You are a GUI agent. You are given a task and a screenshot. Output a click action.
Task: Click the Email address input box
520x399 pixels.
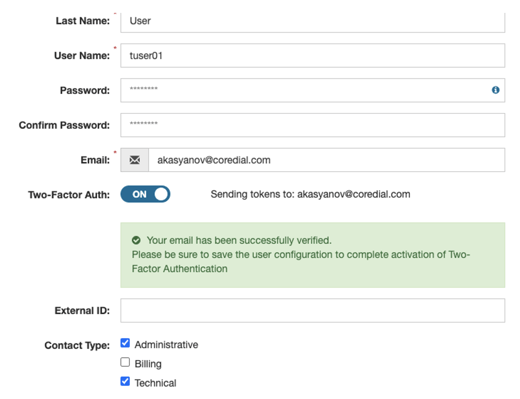coord(327,160)
